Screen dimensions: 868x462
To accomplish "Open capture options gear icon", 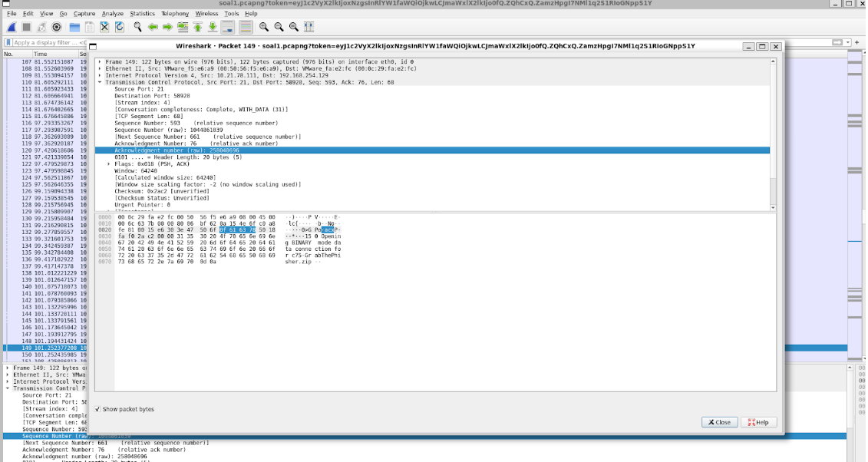I will (57, 27).
